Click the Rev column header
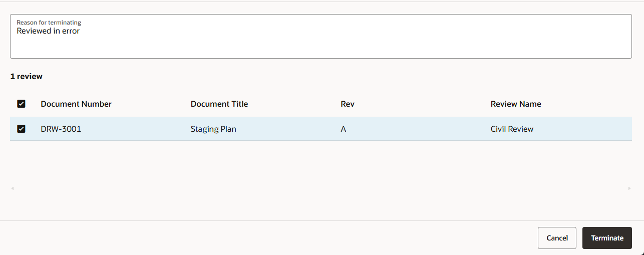Viewport: 644px width, 255px height. click(348, 104)
